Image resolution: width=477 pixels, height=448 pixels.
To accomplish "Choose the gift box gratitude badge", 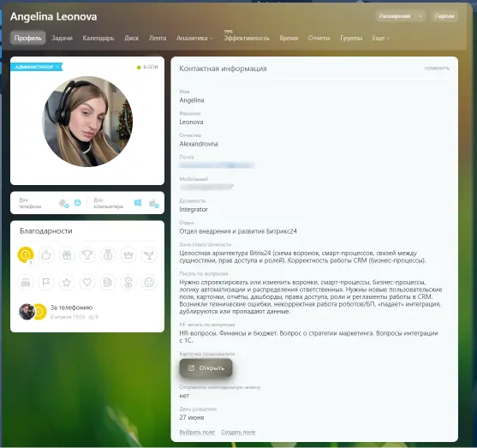I will (x=67, y=254).
